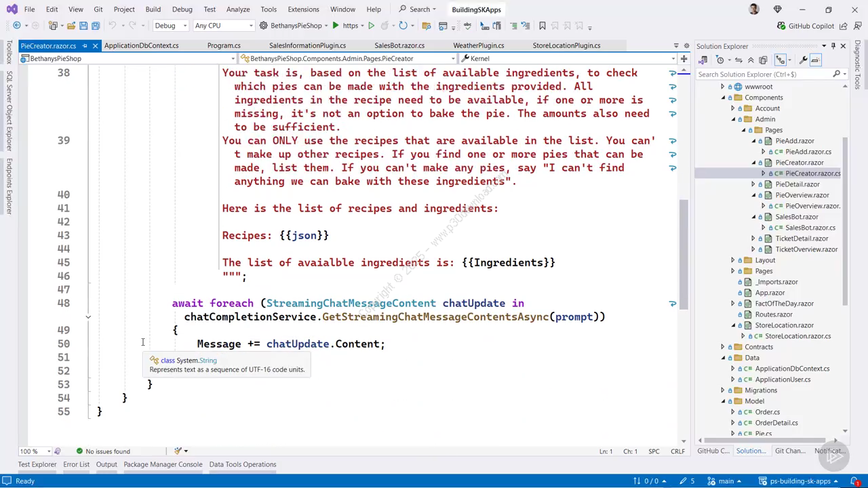
Task: Click the code cleanup broom icon
Action: click(178, 451)
